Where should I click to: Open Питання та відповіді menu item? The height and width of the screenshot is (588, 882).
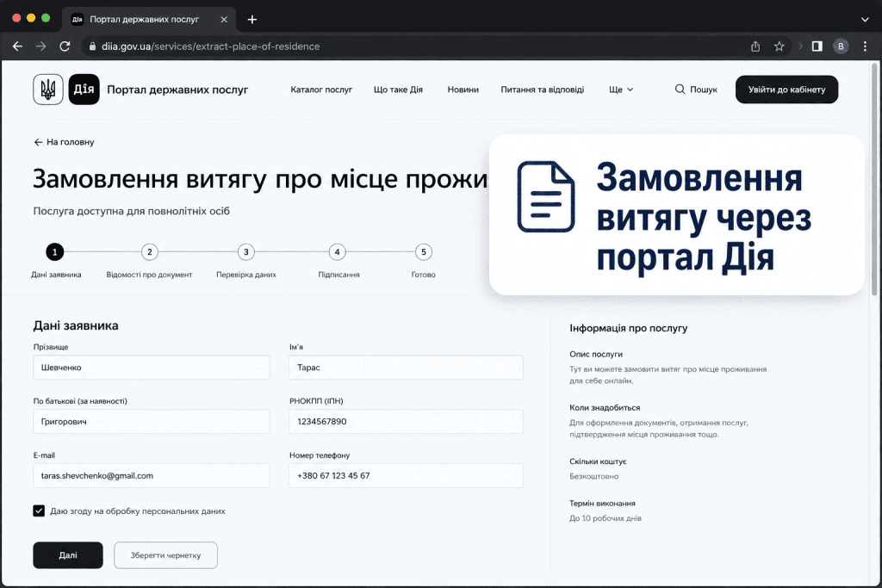point(543,90)
